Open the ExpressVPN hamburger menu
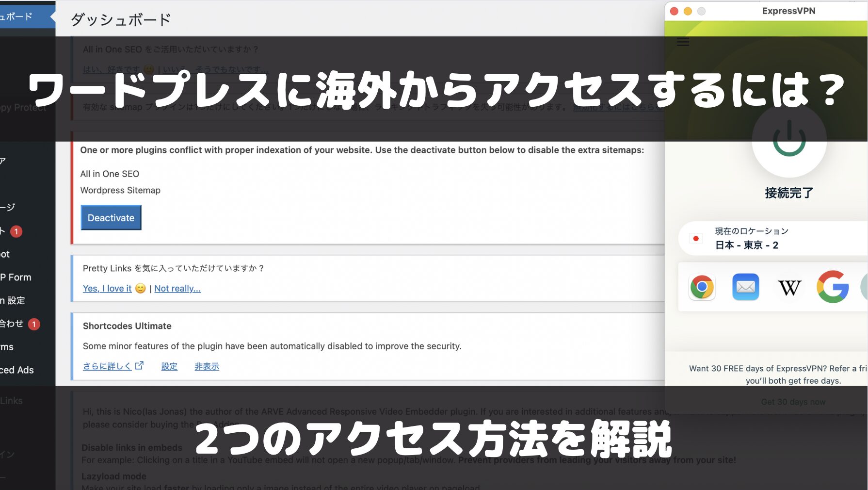 (x=683, y=42)
